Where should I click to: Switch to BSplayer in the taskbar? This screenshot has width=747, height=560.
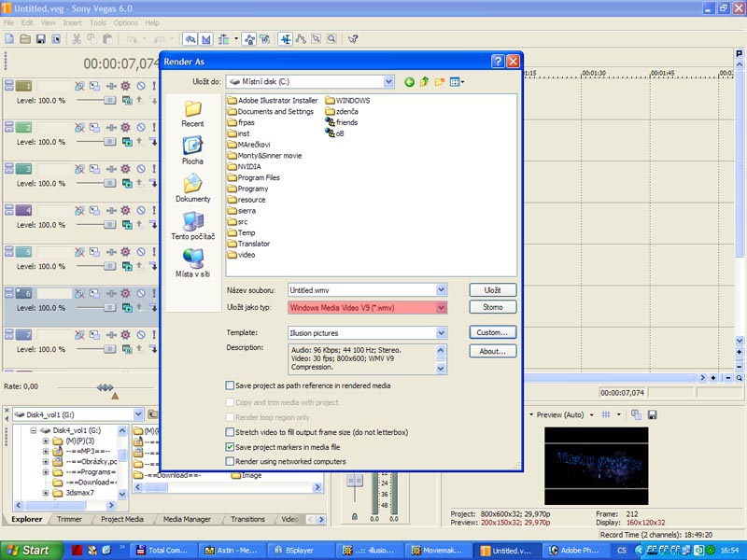[x=300, y=551]
